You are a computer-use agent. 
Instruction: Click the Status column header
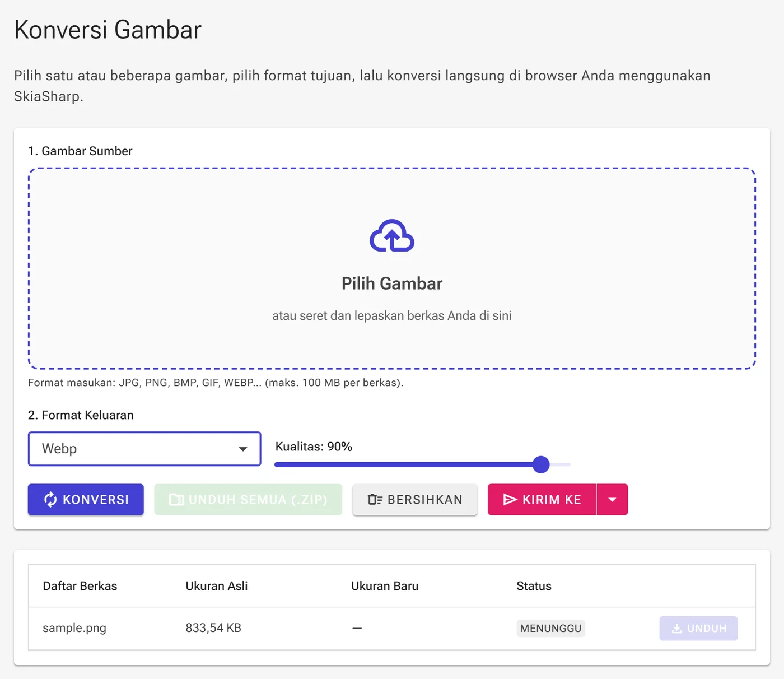click(534, 586)
